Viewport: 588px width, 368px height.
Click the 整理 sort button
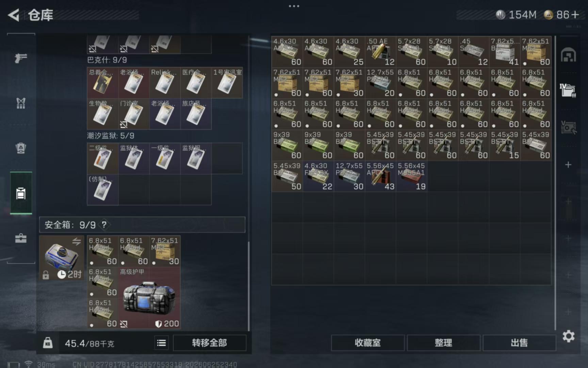[443, 343]
